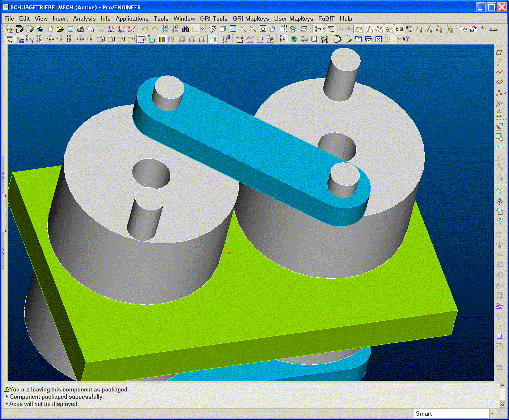Expand dropdown arrow beside the selection box icon

click(202, 29)
